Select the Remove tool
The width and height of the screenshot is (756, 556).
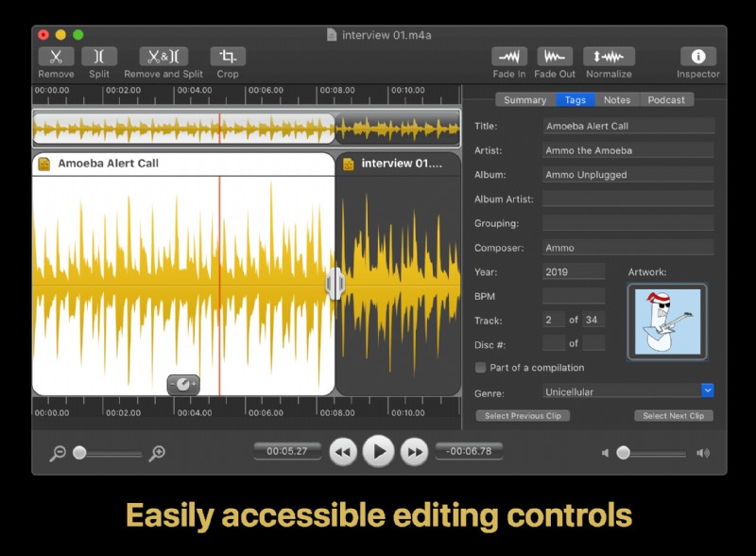55,57
